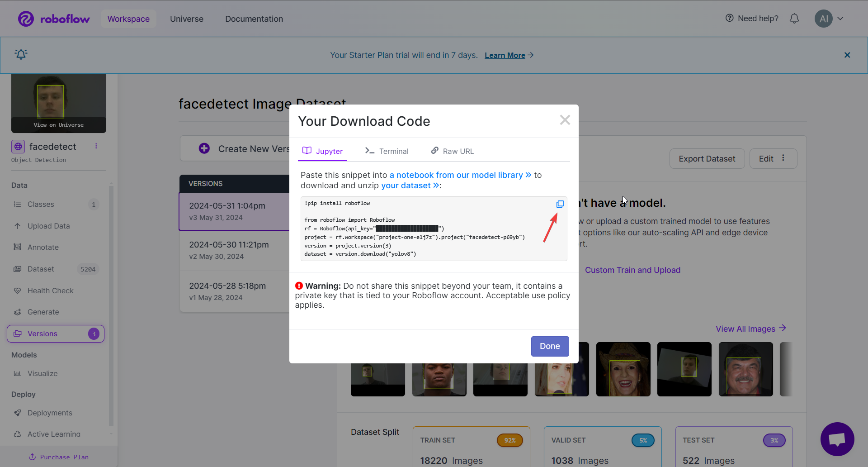Image resolution: width=868 pixels, height=467 pixels.
Task: Open the laughing woman in hat thumbnail
Action: (x=623, y=369)
